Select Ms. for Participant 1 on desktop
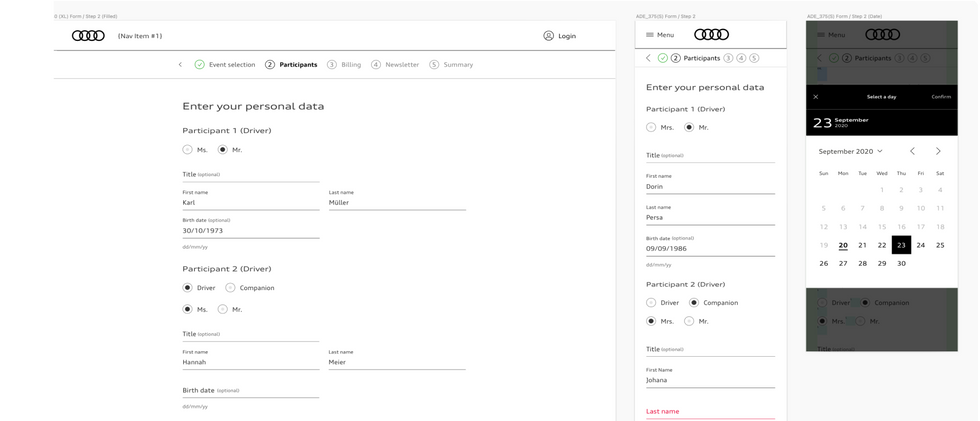The image size is (980, 421). coord(188,150)
